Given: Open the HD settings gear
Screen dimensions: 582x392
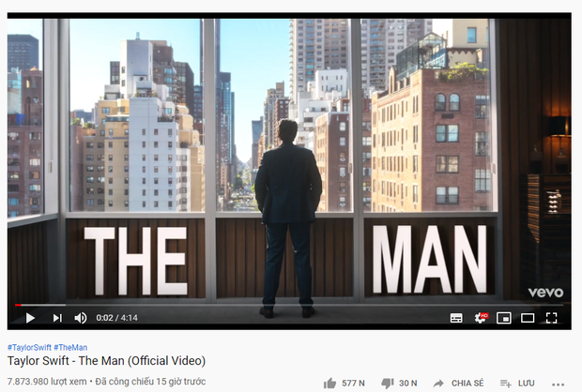Looking at the screenshot, I should pyautogui.click(x=481, y=318).
